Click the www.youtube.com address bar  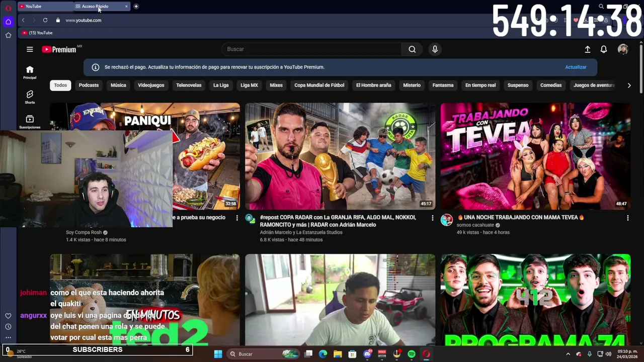pos(84,20)
